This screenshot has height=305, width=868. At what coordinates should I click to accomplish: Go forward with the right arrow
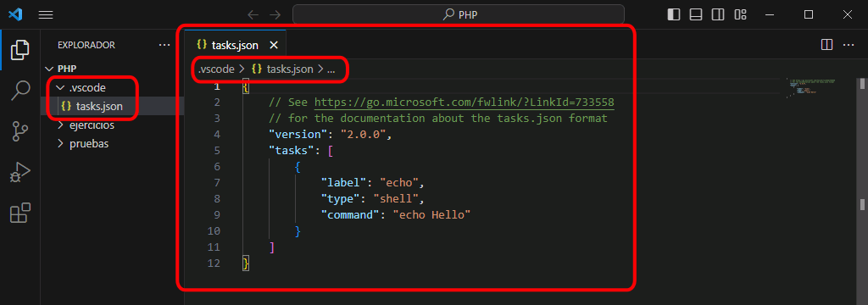click(x=275, y=15)
